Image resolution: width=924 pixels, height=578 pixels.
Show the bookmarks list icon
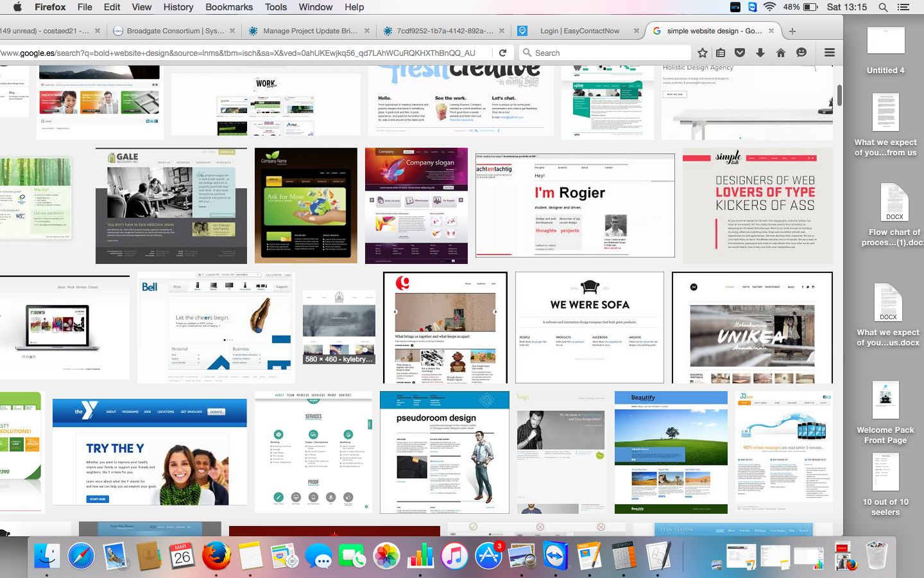pos(721,53)
